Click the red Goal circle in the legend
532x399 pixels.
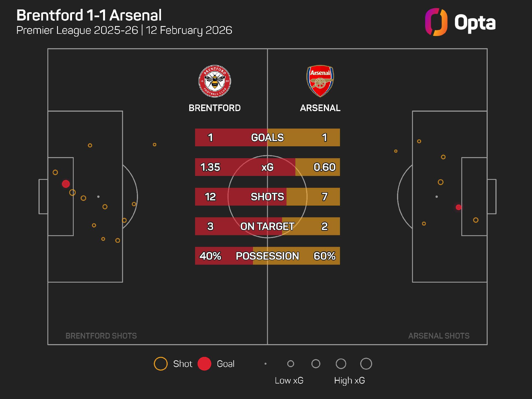[x=204, y=364]
